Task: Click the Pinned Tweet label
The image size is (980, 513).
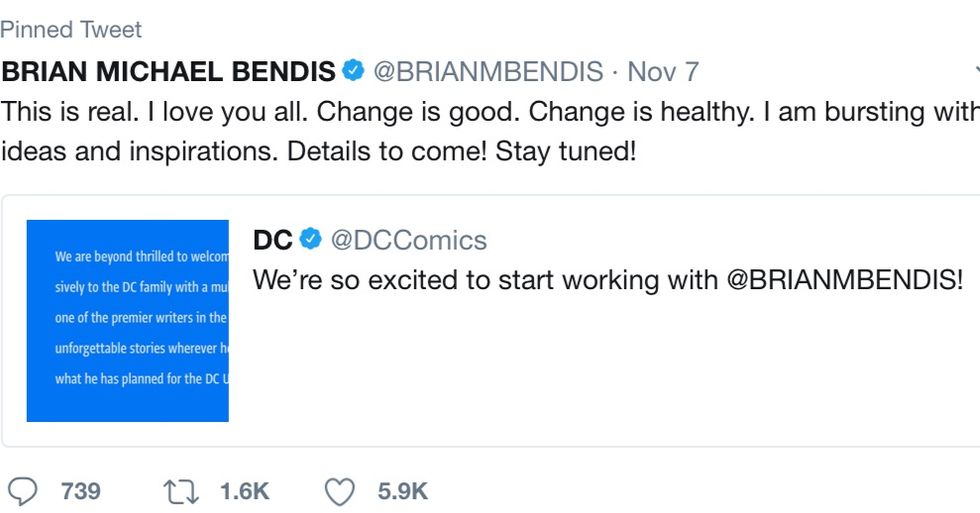Action: click(x=71, y=30)
